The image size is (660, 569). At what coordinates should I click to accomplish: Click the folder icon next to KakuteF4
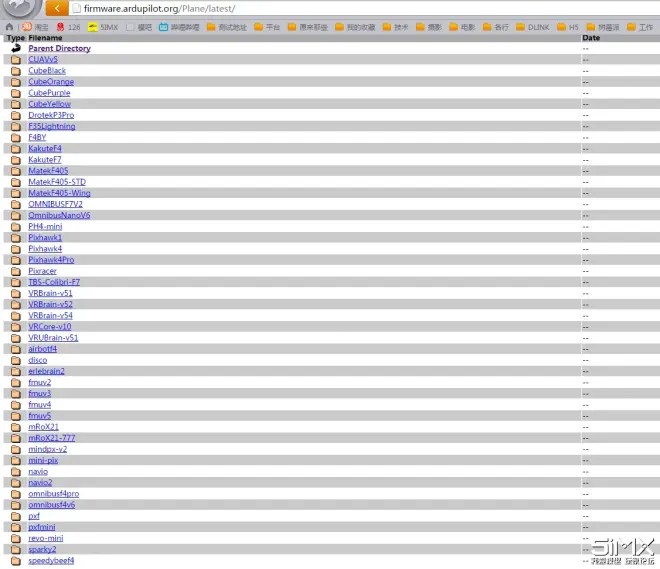click(x=16, y=149)
